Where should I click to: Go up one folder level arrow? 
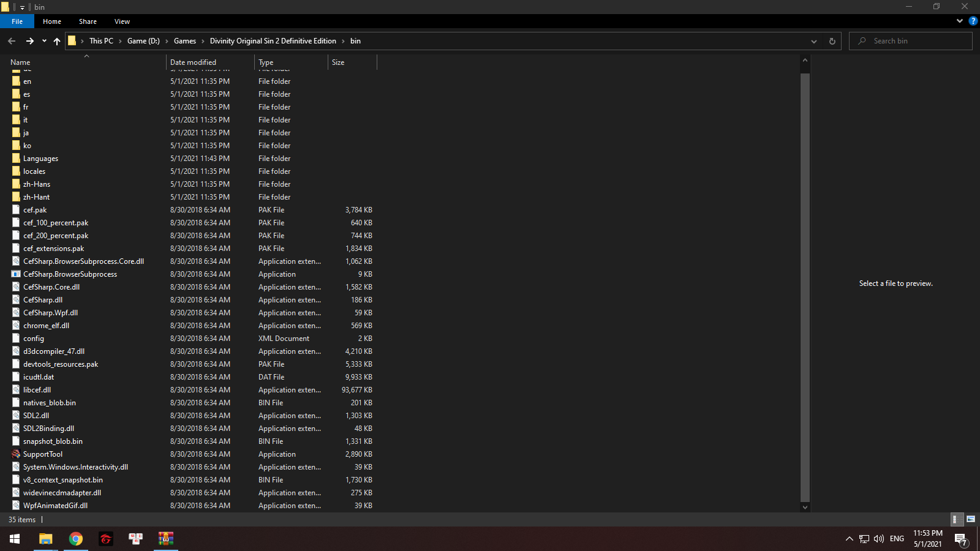pos(57,41)
